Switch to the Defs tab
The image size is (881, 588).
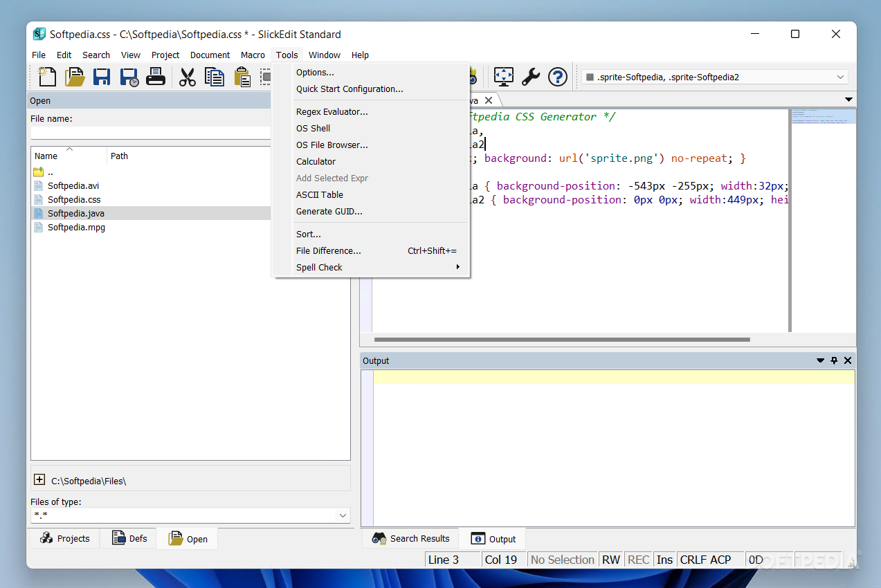point(129,538)
